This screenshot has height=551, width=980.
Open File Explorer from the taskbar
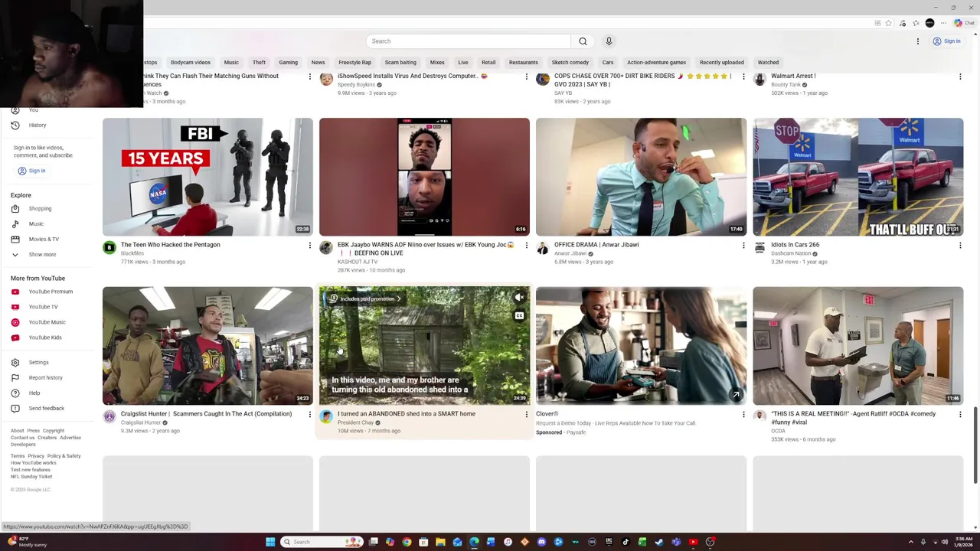440,542
